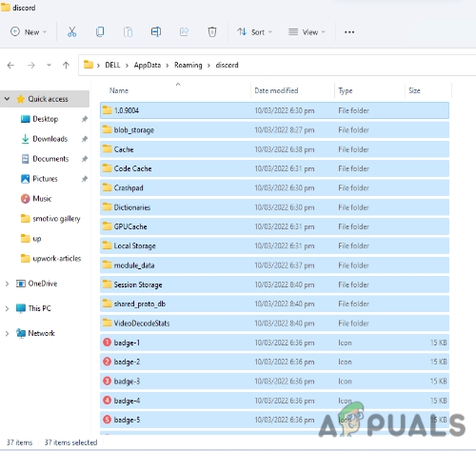The image size is (476, 451).
Task: Unpin icon next to Desktop
Action: 85,119
